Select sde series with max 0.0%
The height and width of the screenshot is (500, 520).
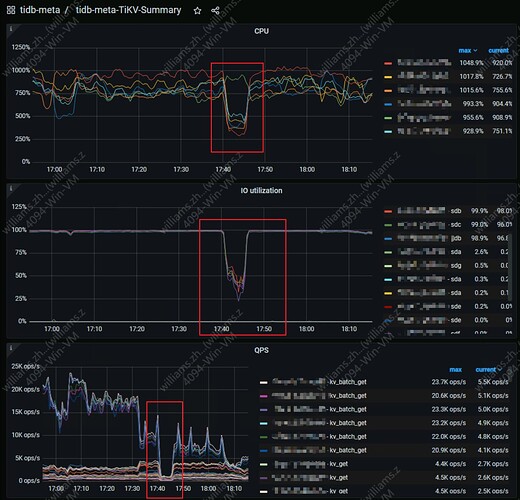click(x=429, y=320)
